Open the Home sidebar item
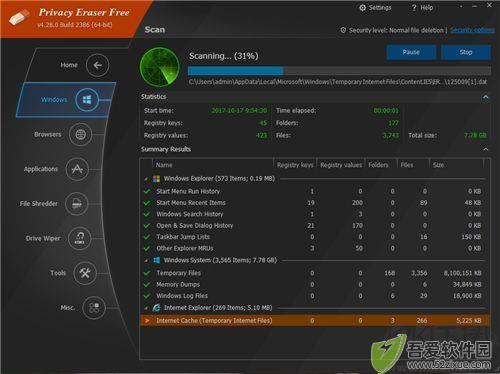500x374 pixels. (x=69, y=65)
